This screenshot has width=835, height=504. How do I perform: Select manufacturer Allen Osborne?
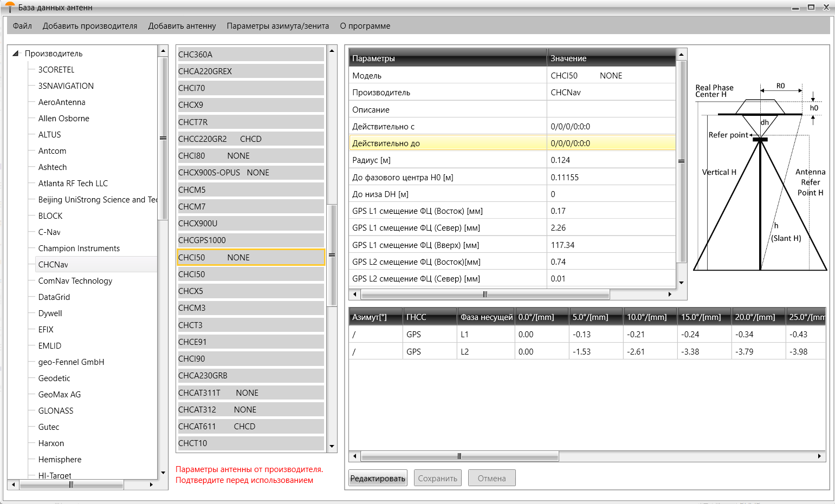pos(64,119)
